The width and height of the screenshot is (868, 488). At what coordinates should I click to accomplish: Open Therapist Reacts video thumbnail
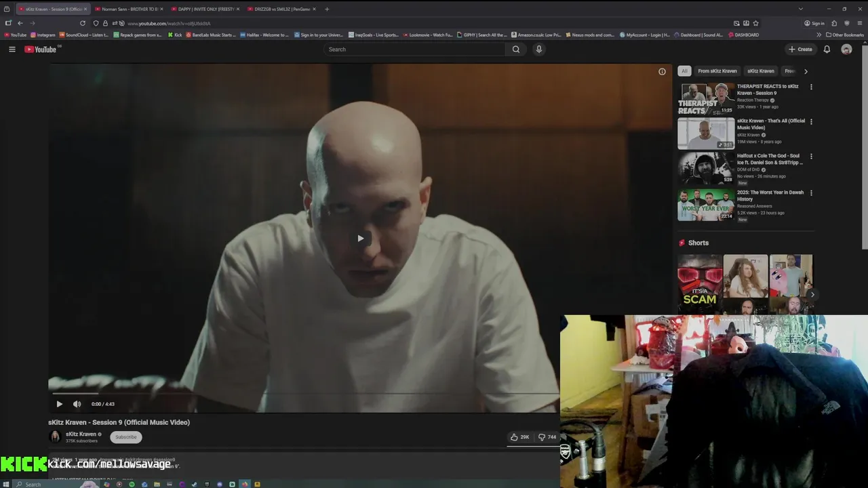pos(706,98)
